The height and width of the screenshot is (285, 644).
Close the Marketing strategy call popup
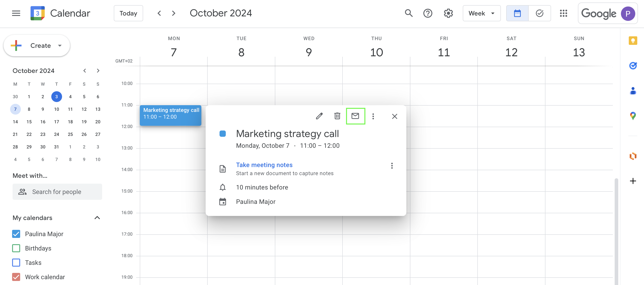coord(394,116)
